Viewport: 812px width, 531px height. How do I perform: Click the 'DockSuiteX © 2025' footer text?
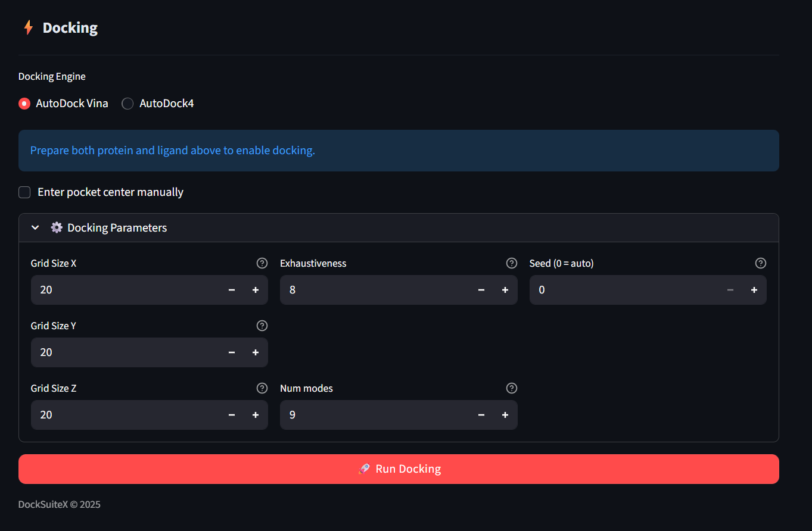coord(60,505)
